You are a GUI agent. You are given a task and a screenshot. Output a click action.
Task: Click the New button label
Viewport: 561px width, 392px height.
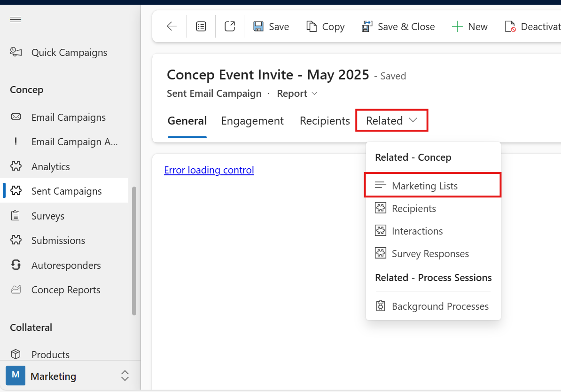tap(478, 27)
